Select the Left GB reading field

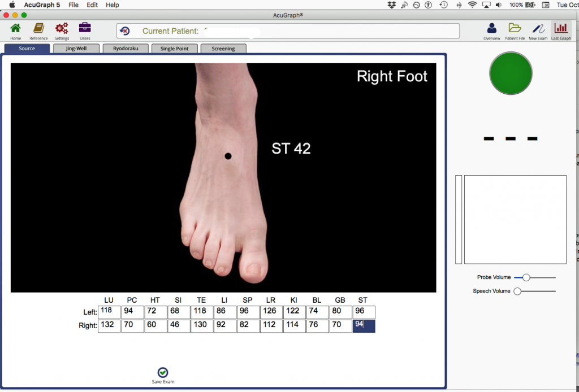341,312
